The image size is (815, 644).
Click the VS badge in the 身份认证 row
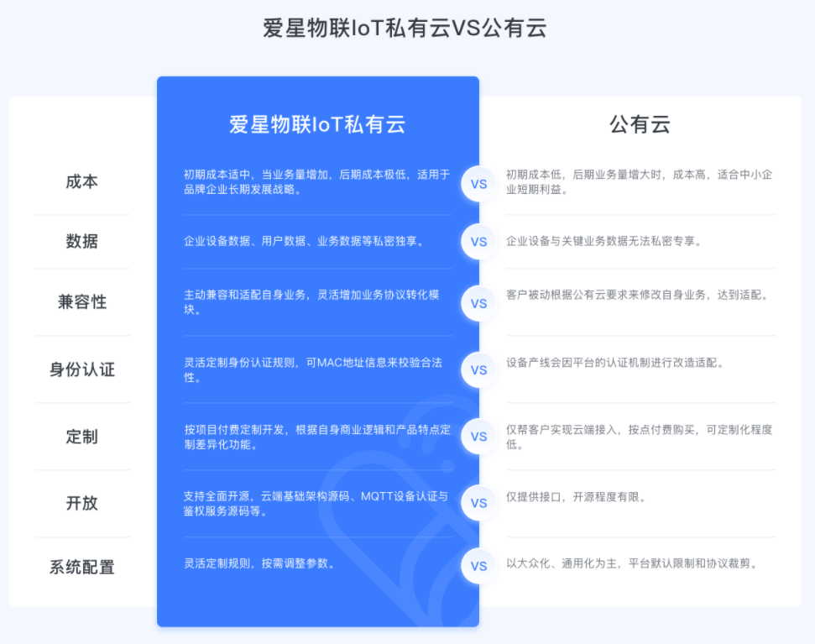[x=478, y=370]
